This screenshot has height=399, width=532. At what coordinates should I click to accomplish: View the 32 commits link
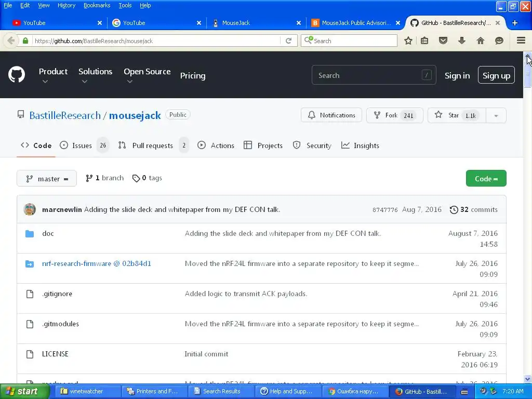pos(474,210)
